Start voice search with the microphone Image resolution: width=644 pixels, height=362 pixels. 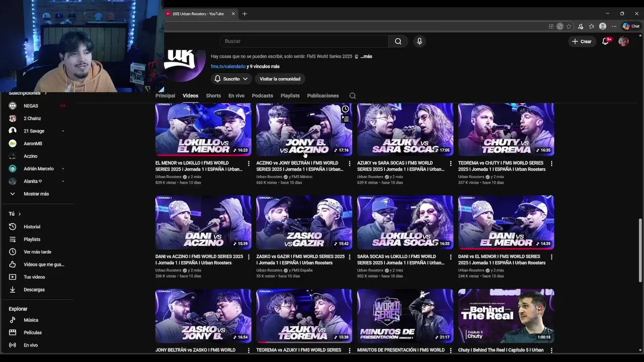click(x=420, y=41)
